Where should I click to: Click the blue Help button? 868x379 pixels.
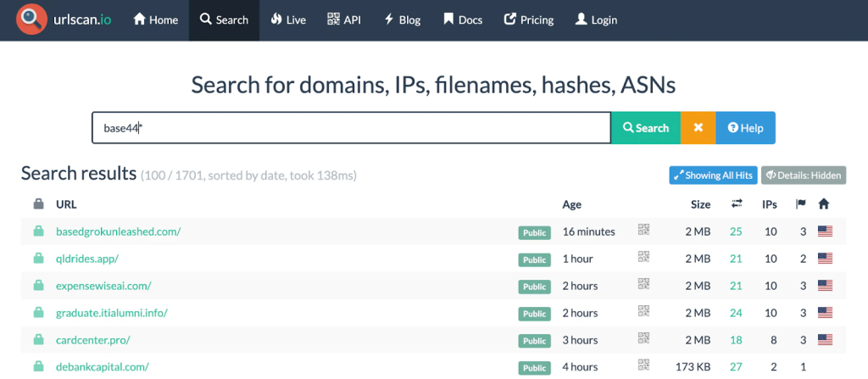point(745,128)
